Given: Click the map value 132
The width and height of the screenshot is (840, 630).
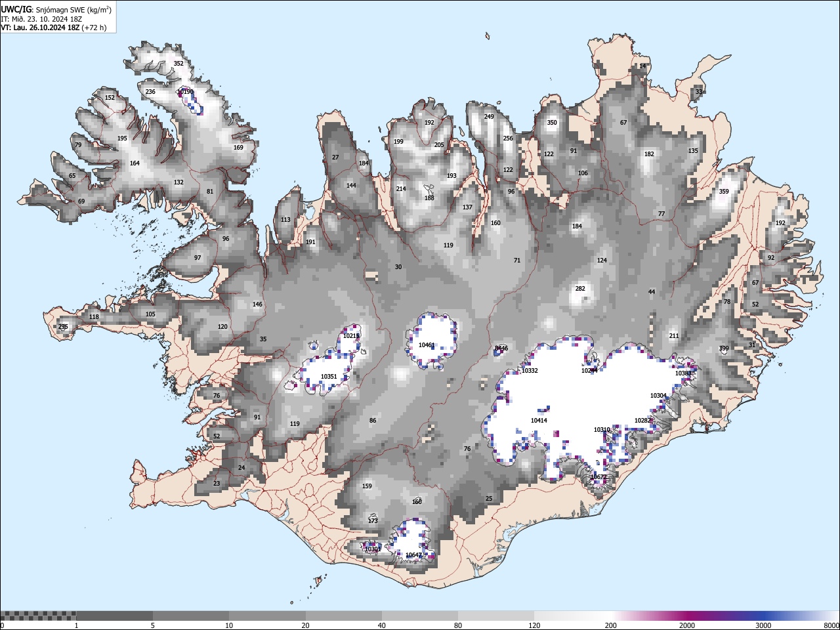Looking at the screenshot, I should pos(178,182).
